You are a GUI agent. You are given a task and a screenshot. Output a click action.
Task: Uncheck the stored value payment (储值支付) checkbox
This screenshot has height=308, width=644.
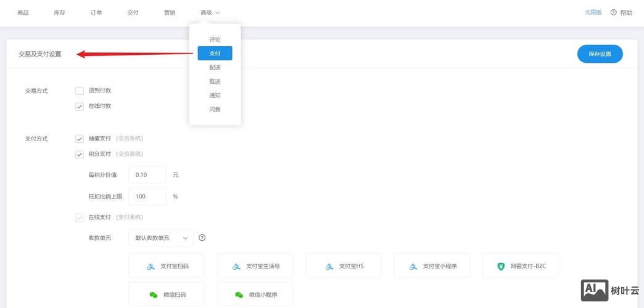(80, 139)
